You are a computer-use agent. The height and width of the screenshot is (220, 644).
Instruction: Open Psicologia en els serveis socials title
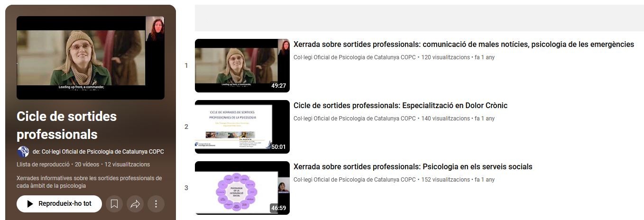[413, 167]
